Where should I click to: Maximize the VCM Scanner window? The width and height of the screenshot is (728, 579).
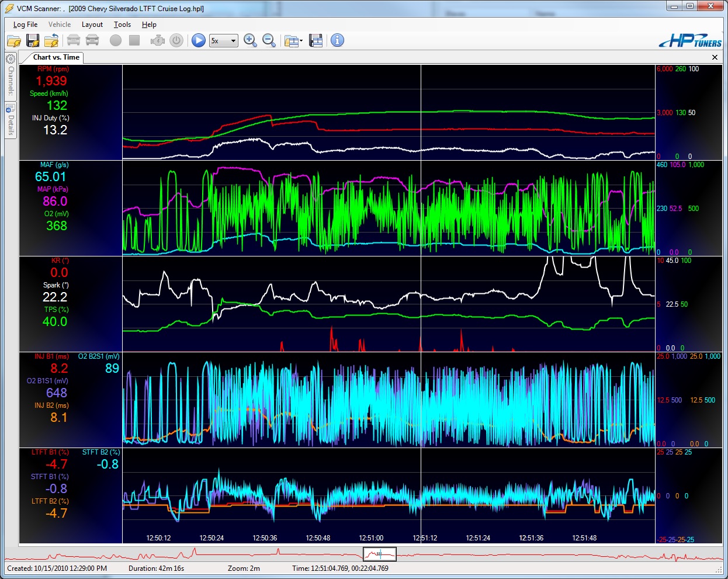point(690,6)
